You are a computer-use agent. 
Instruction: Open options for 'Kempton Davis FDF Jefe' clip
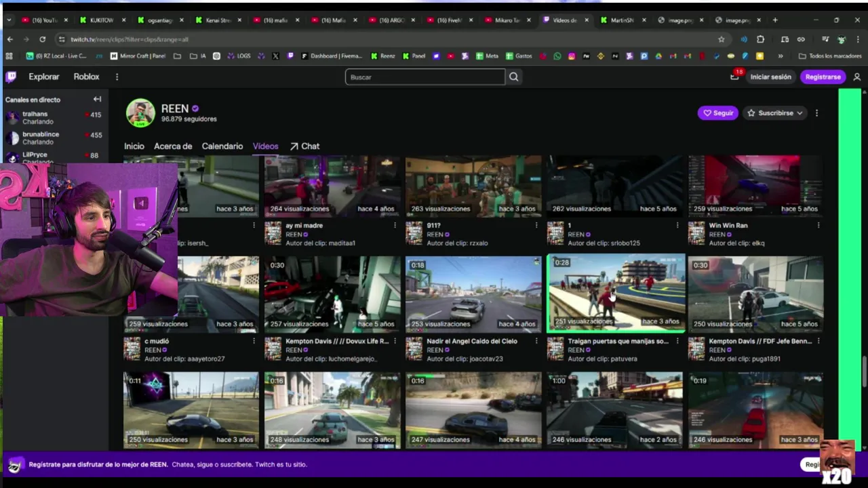[818, 341]
